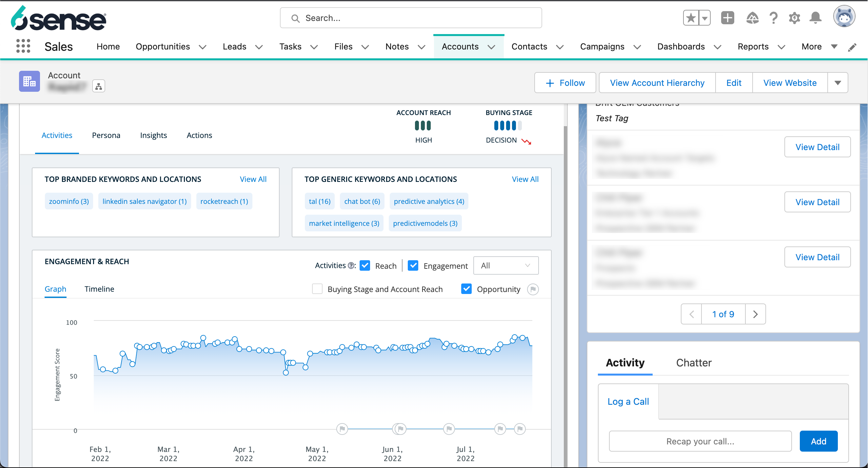868x468 pixels.
Task: Open the Chatter tab
Action: point(694,362)
